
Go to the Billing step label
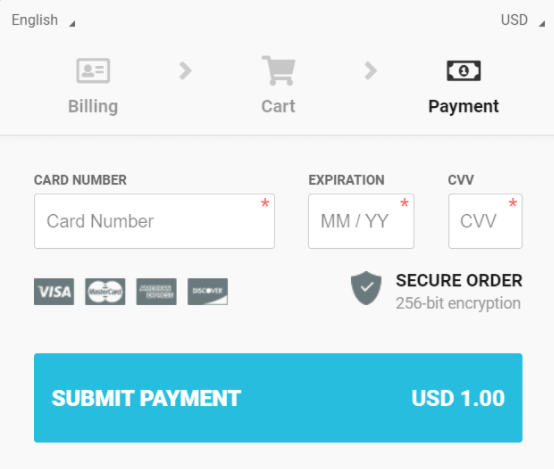[93, 106]
